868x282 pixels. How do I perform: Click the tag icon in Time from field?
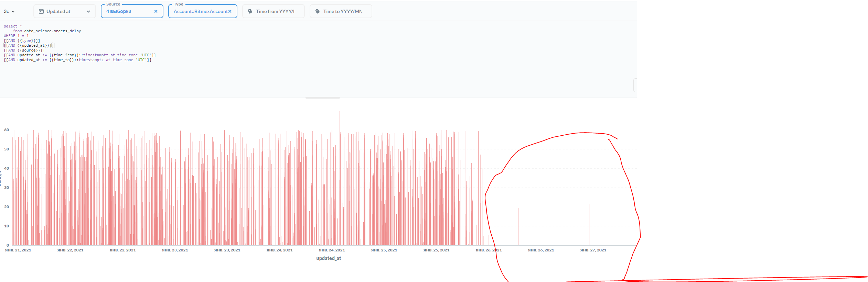250,11
